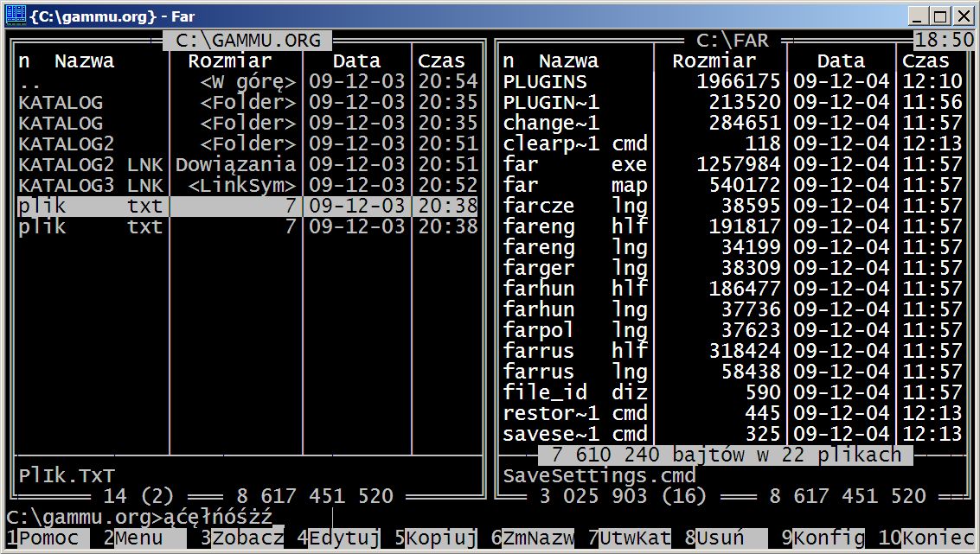Select the fareng hlf file
Viewport: 980px width, 554px height.
click(x=733, y=226)
